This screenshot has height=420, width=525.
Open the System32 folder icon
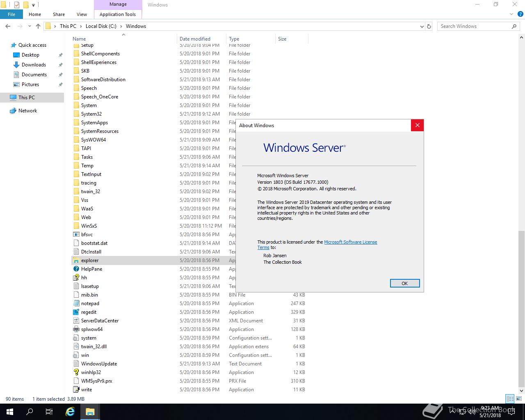76,114
